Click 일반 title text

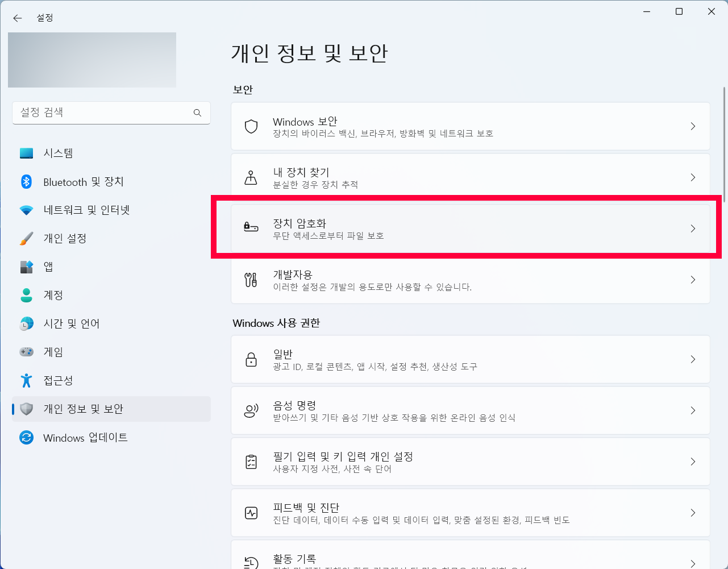point(283,354)
